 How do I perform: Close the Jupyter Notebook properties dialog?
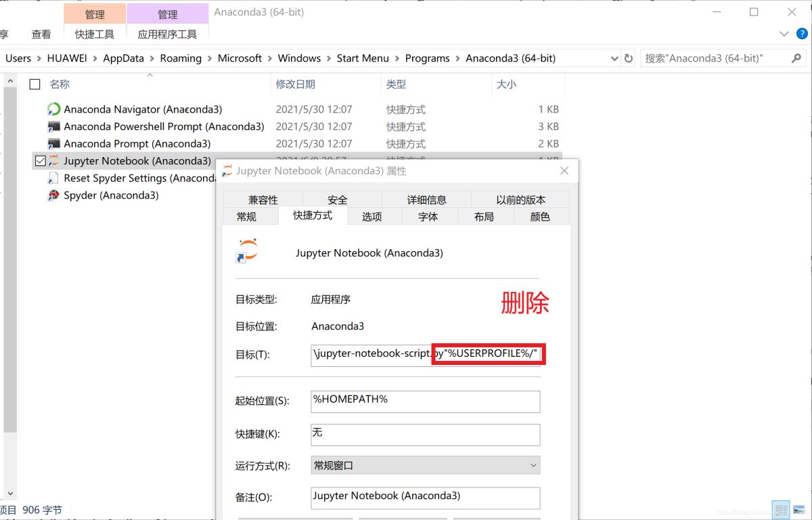[x=564, y=171]
